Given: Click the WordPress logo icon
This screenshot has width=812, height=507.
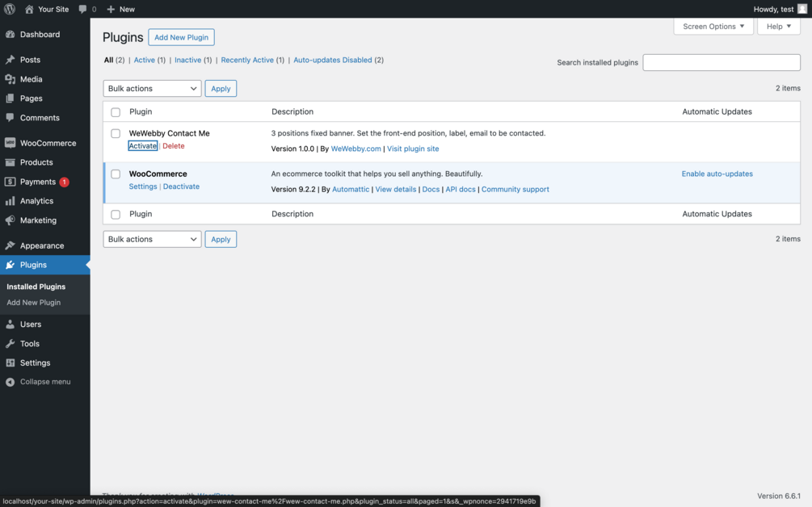Looking at the screenshot, I should 10,9.
